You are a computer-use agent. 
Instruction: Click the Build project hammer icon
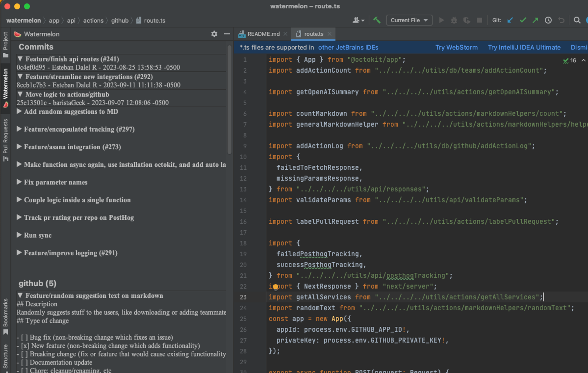pos(377,20)
